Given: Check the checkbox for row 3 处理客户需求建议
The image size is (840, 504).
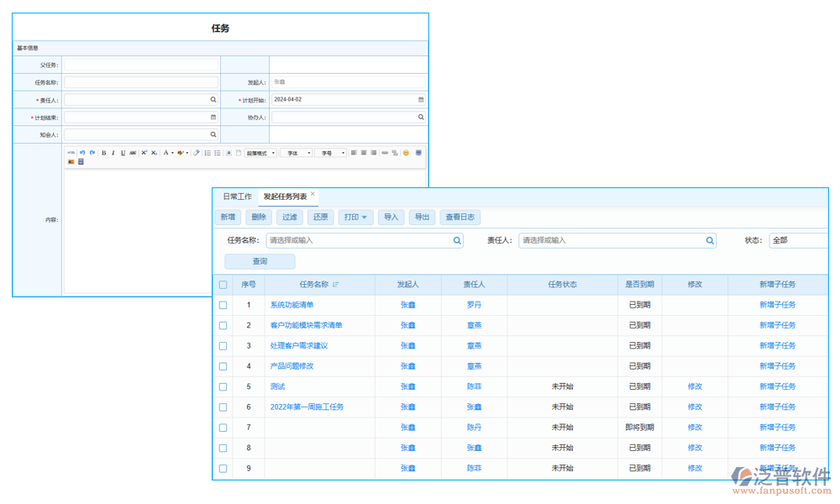Looking at the screenshot, I should tap(223, 345).
